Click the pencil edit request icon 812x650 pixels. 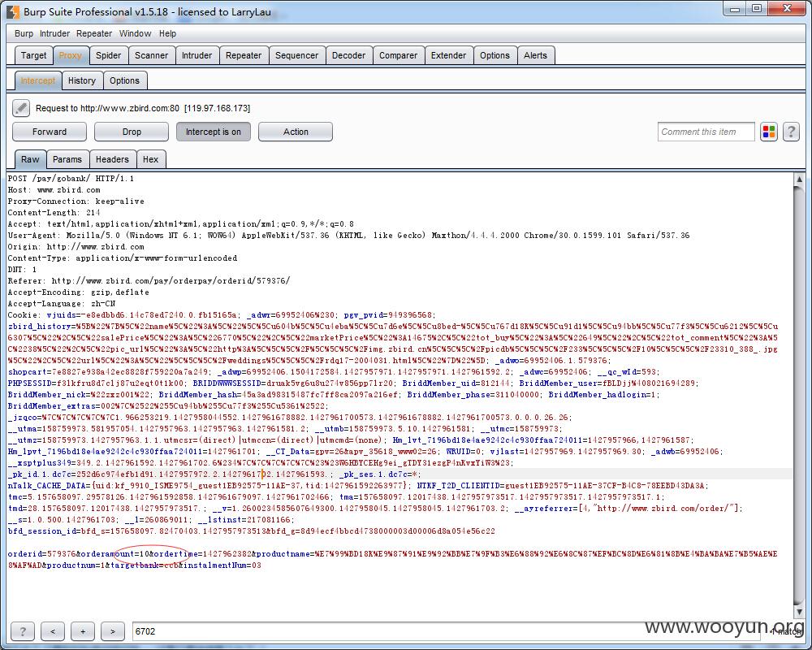click(21, 108)
